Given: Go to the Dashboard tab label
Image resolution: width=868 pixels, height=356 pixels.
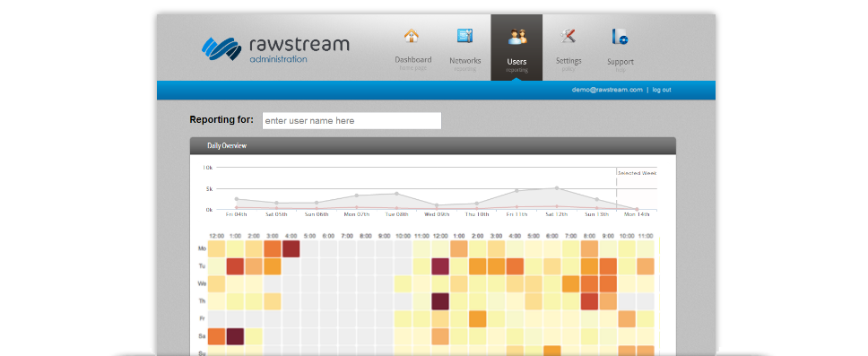Looking at the screenshot, I should (413, 60).
